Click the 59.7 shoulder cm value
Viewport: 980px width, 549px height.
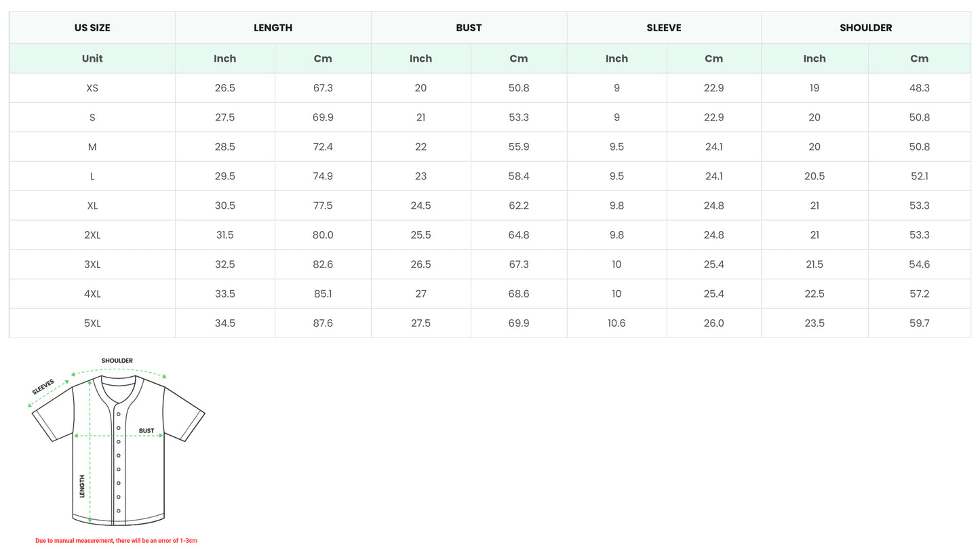point(919,323)
